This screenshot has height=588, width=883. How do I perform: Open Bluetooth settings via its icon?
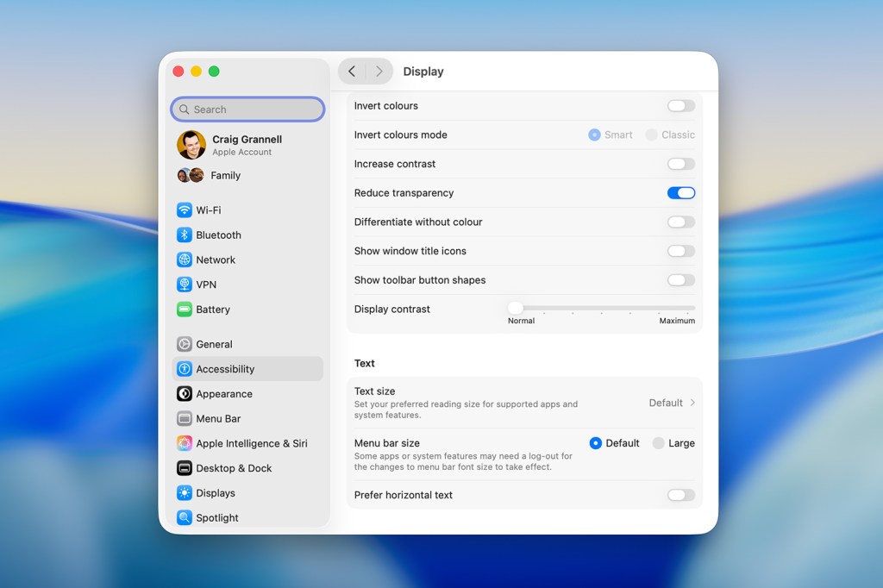pos(184,235)
